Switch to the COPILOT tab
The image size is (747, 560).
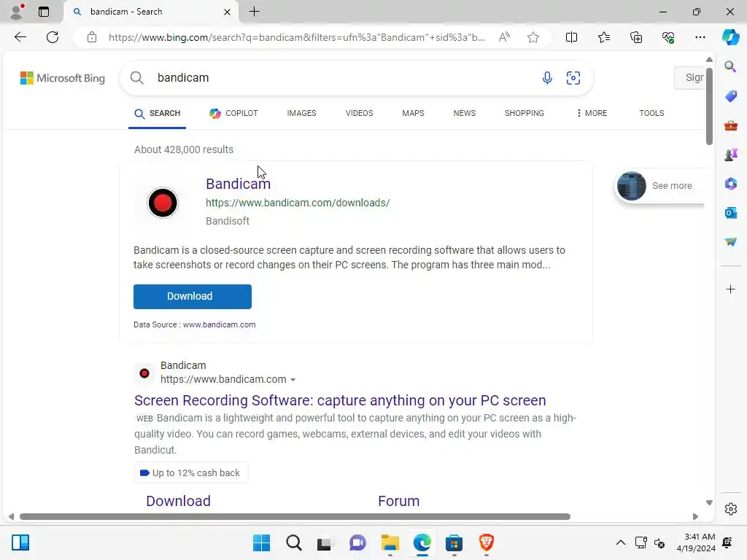(x=233, y=113)
